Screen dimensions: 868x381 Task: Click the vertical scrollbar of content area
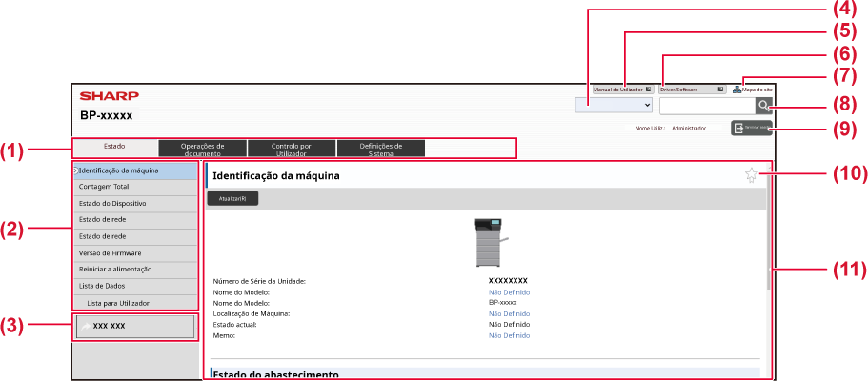[x=768, y=238]
